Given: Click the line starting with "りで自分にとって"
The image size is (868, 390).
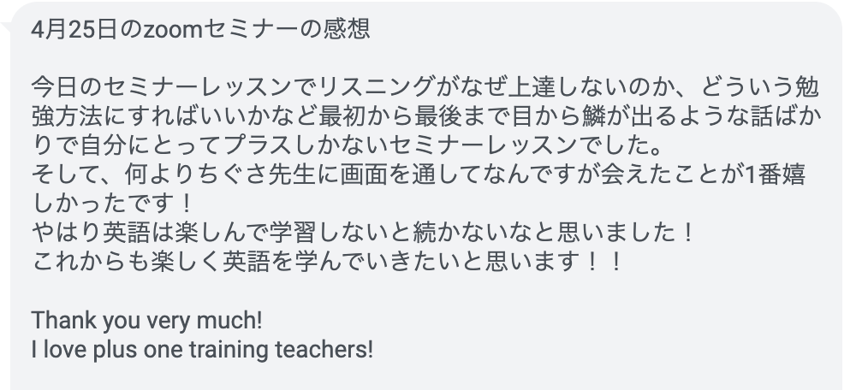Looking at the screenshot, I should [x=347, y=145].
